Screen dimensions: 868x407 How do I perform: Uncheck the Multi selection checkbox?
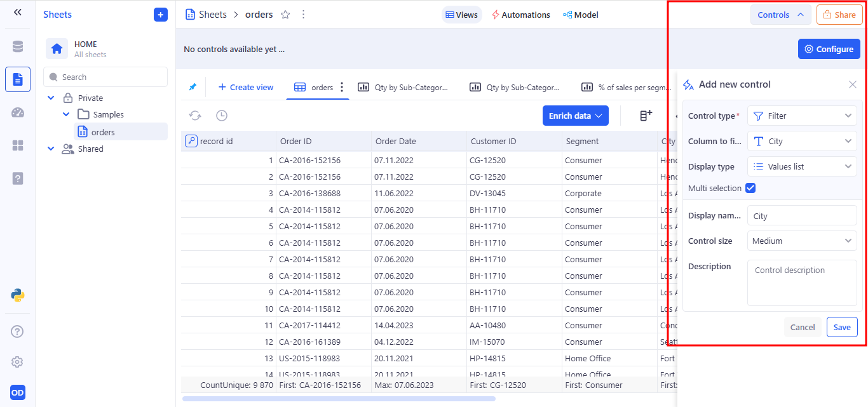[750, 188]
